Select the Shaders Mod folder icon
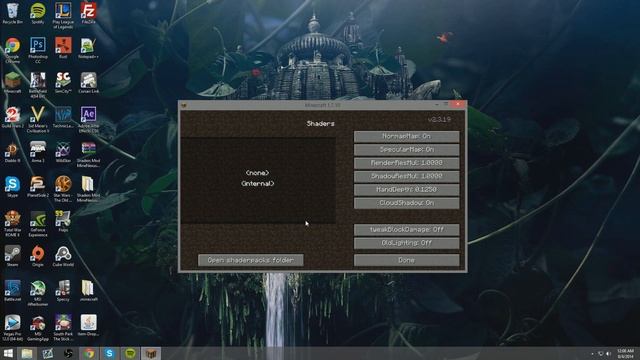The height and width of the screenshot is (360, 640). click(x=88, y=189)
